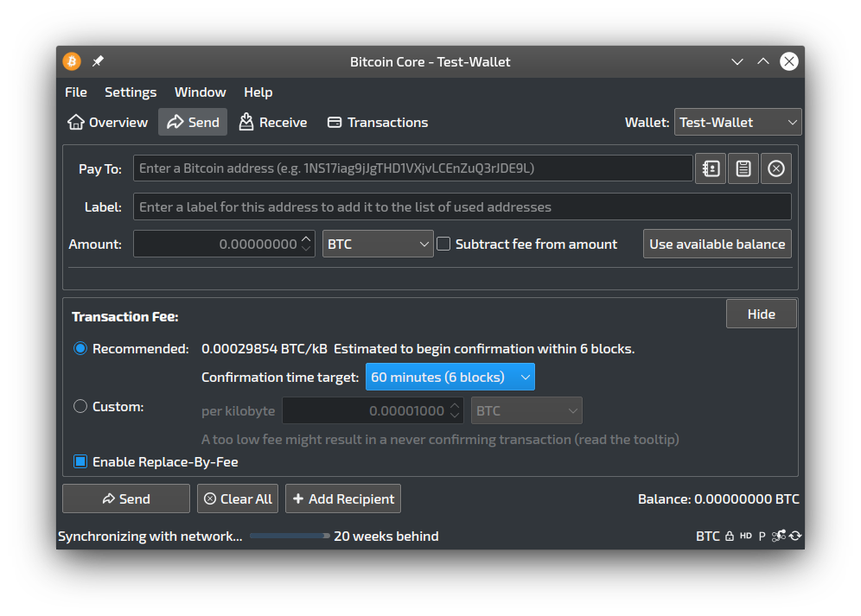Maximize window using the up chevron

coord(763,61)
